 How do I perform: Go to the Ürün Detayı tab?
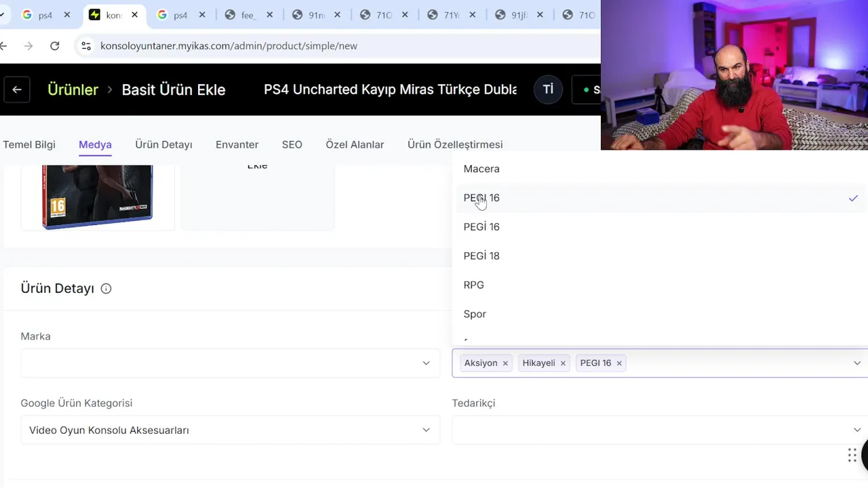point(163,144)
